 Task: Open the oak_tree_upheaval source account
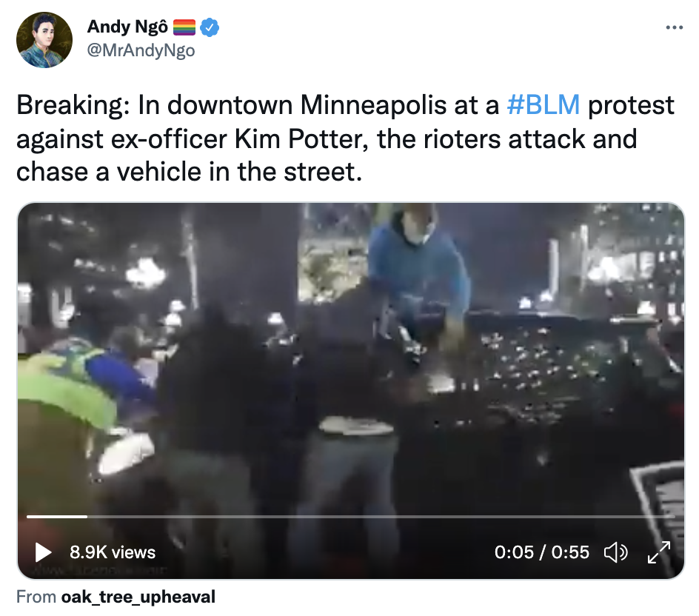138,597
